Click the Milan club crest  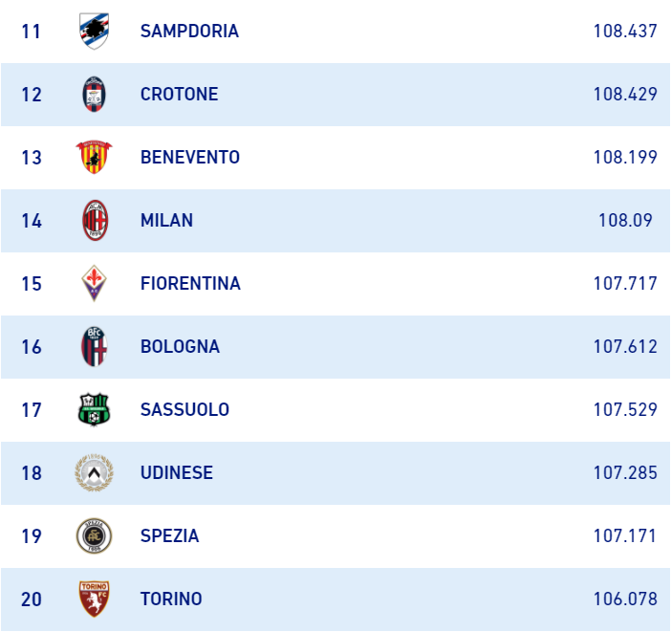pos(95,221)
